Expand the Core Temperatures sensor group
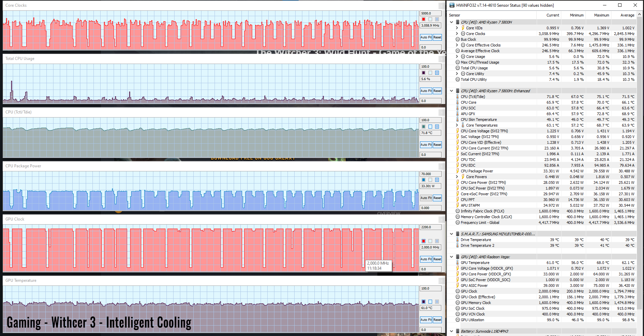 pos(457,125)
